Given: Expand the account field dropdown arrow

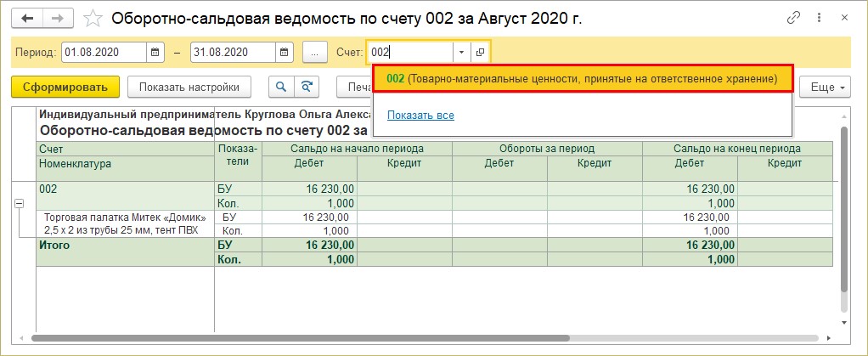Looking at the screenshot, I should pos(462,53).
